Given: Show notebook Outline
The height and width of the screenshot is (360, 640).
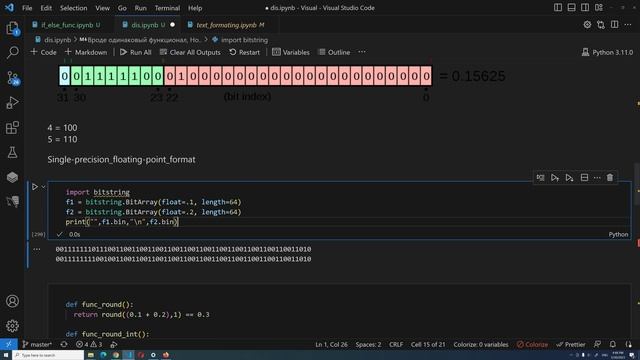Looking at the screenshot, I should pos(334,52).
